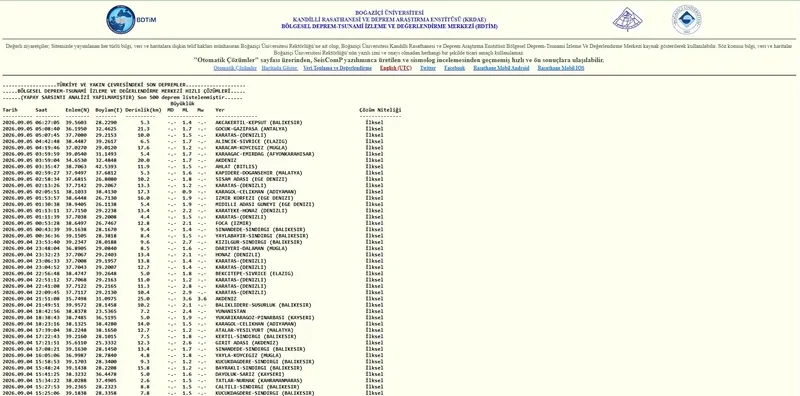Select the KARAAGAC-EMIRDAG (AFYONKARAHISAR) entry
800x396 pixels.
265,154
